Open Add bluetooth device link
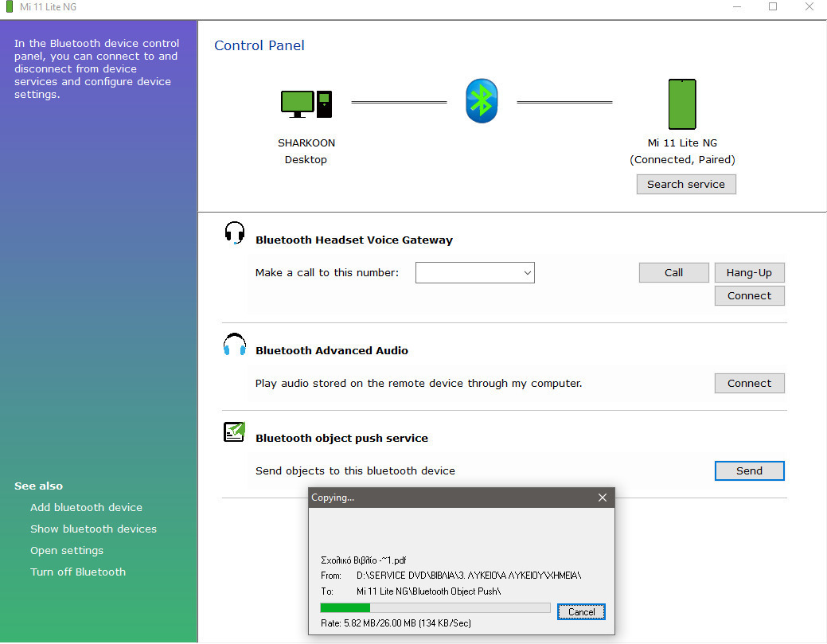Viewport: 827px width, 644px height. pos(87,507)
